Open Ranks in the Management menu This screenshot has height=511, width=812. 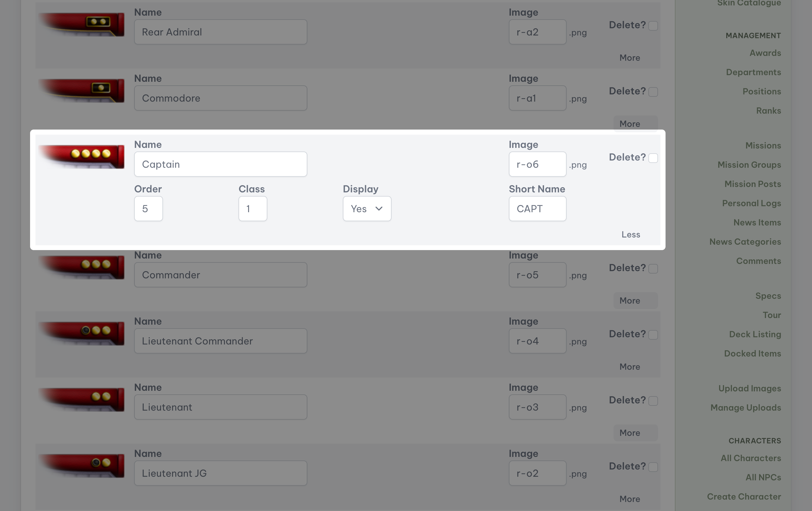pos(768,111)
